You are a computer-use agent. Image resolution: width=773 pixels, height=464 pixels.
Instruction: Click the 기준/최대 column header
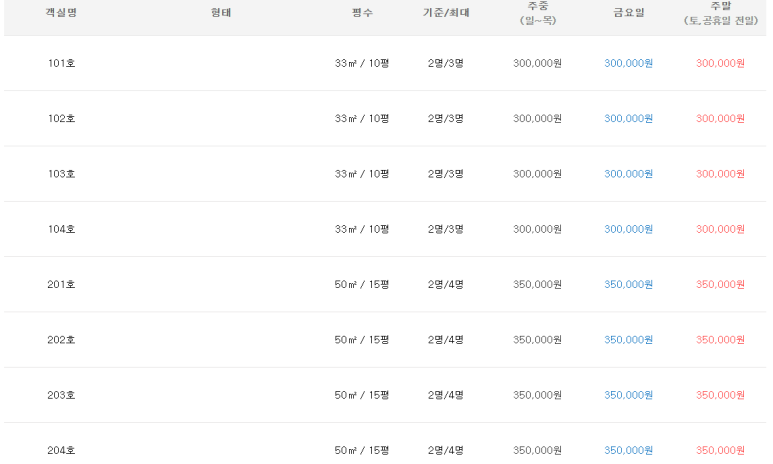(446, 12)
